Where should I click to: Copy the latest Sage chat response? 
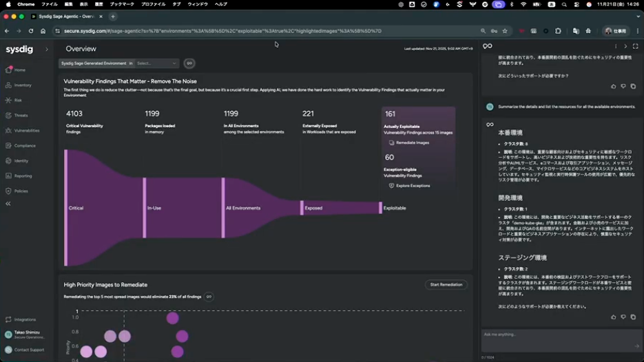coord(633,317)
